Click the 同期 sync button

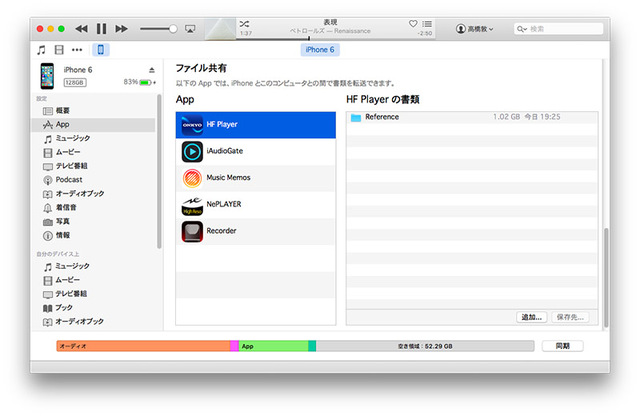point(562,346)
